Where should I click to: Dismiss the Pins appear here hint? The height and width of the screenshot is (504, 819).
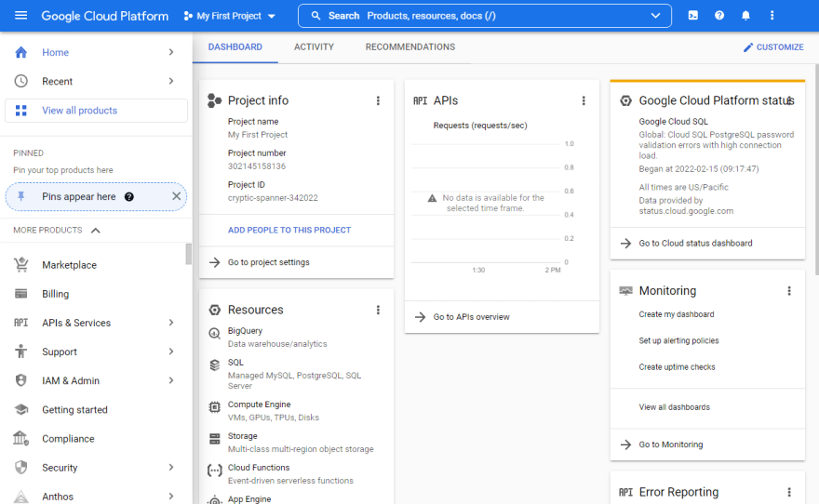point(177,196)
